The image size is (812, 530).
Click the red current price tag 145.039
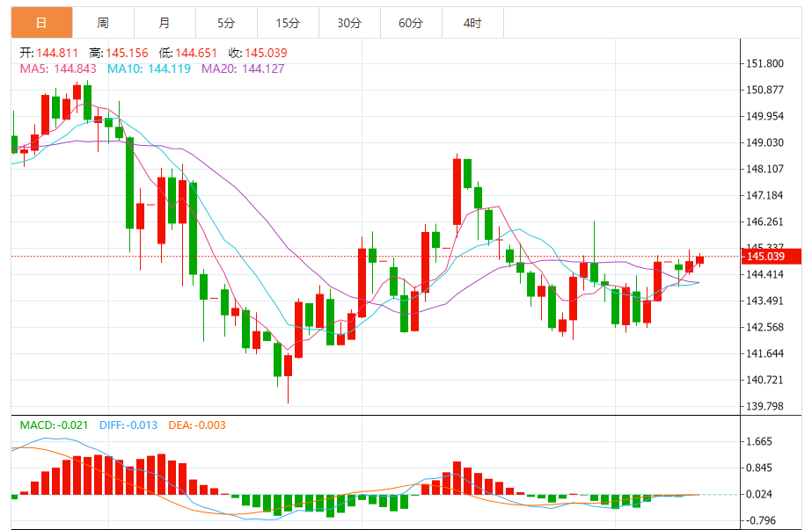click(772, 256)
